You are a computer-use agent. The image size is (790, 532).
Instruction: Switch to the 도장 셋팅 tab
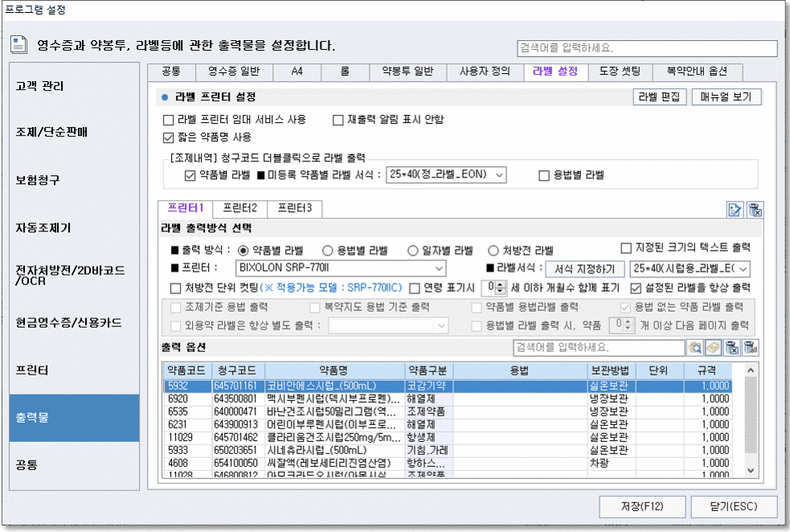point(620,72)
